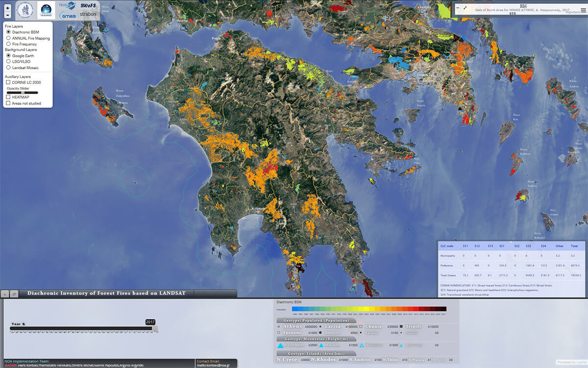Viewport: 588px width, 368px height.
Task: Switch background to Landsat Mosaic
Action: [8, 68]
